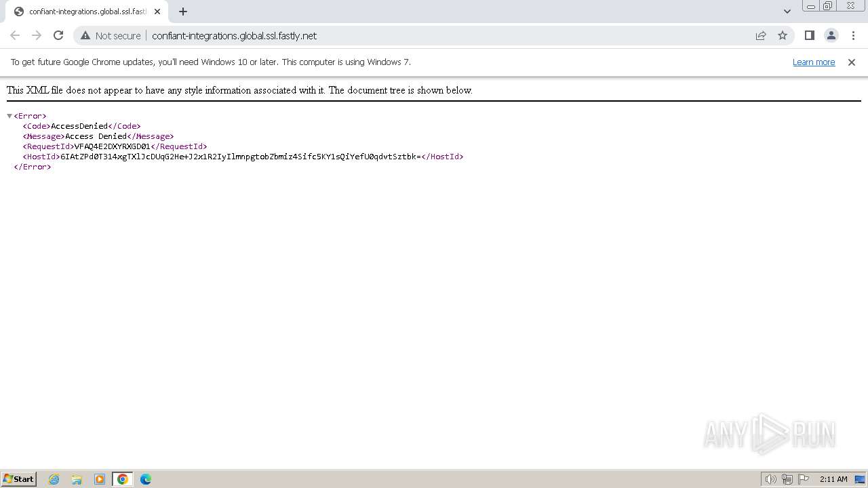Viewport: 868px width, 488px height.
Task: Restore down the Chrome window
Action: point(828,6)
